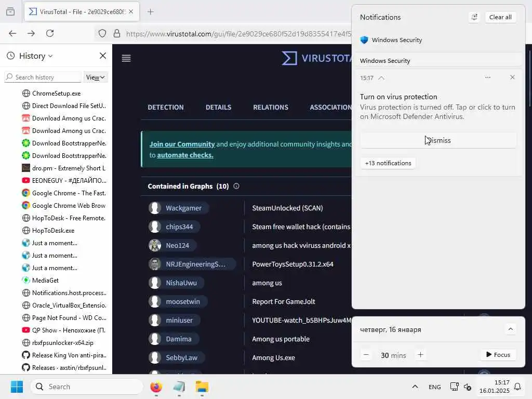Click the browser Back arrow
The width and height of the screenshot is (532, 399).
(x=12, y=33)
